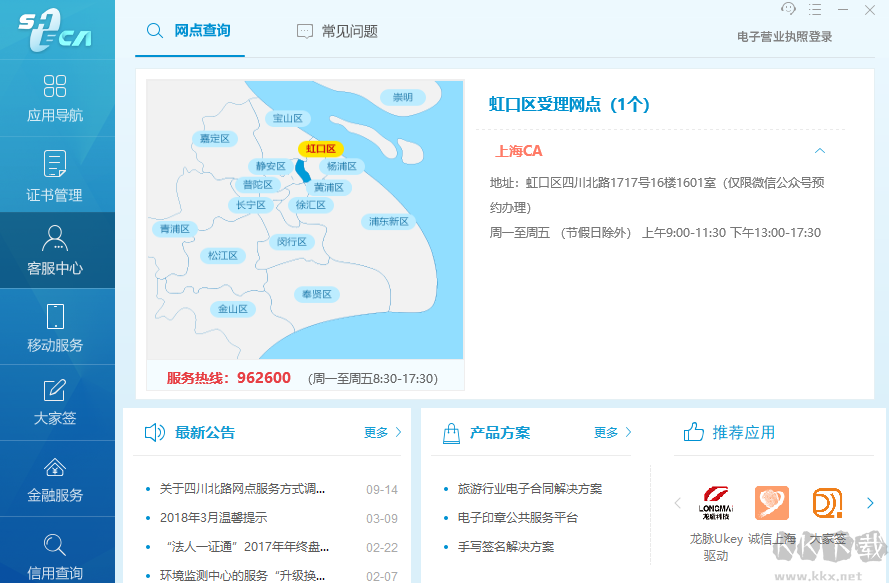
Task: Click the customer service headset icon
Action: coord(788,9)
